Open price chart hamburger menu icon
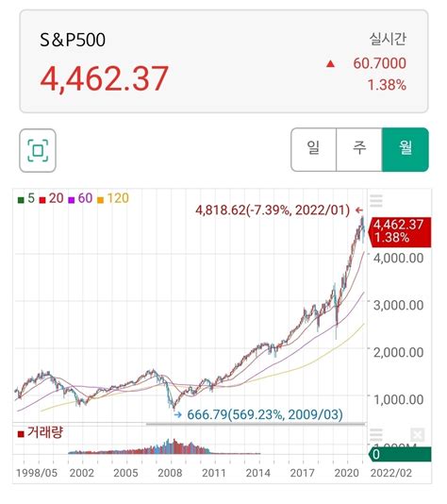This screenshot has width=447, height=504. 376,201
